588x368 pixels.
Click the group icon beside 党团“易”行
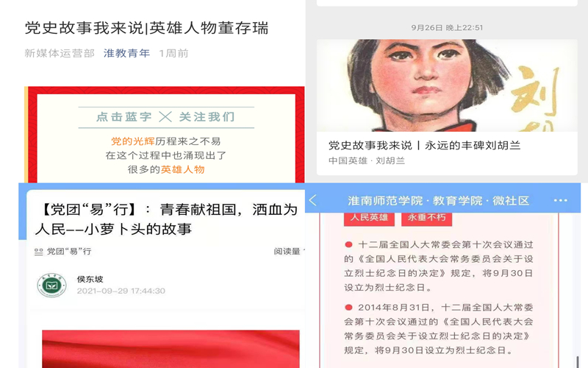[39, 252]
